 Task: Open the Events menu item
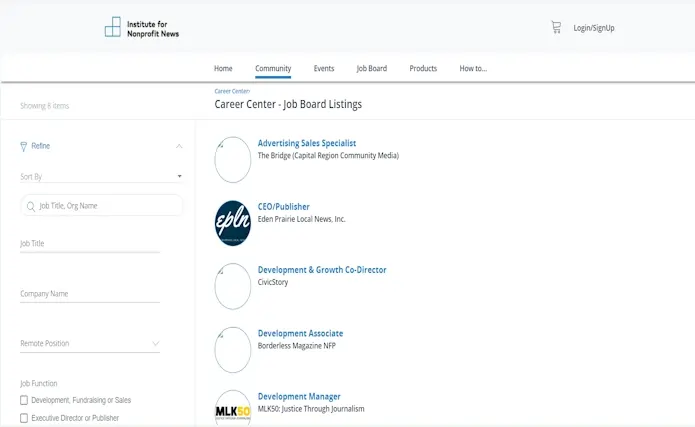pos(324,68)
